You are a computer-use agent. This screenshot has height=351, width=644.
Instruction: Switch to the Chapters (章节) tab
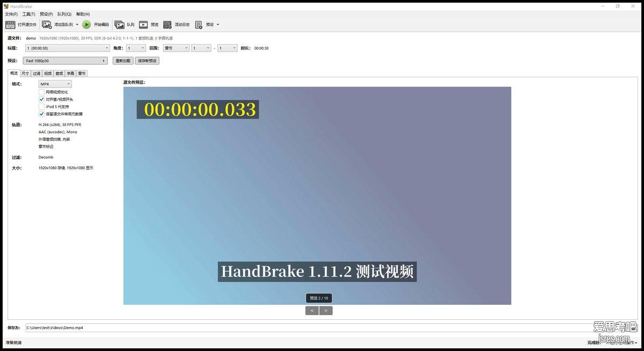coord(82,73)
